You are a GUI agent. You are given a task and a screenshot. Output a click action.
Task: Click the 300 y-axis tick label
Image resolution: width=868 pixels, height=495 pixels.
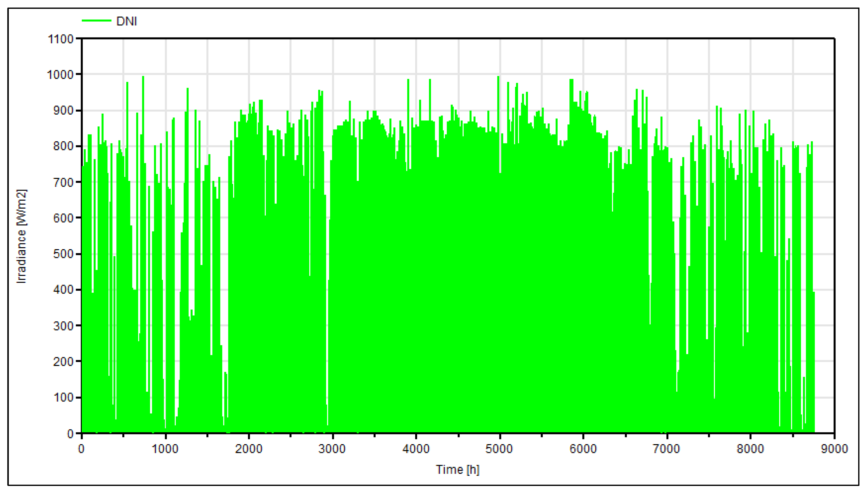63,326
